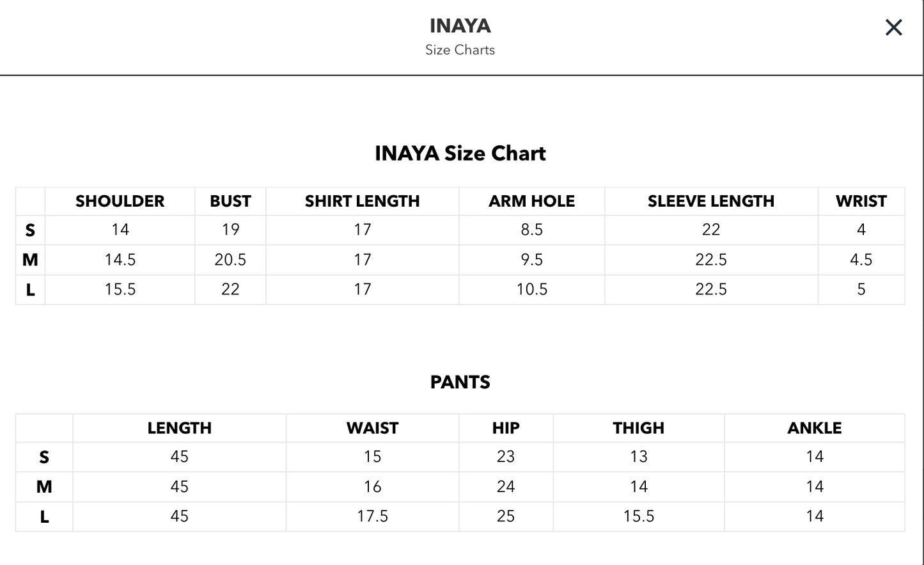Click the waist value 17.5 for size L

click(373, 516)
